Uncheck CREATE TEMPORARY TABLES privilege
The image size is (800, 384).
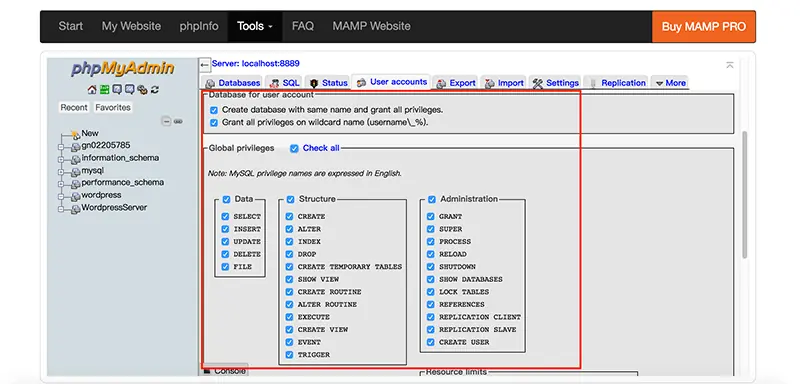pyautogui.click(x=289, y=267)
